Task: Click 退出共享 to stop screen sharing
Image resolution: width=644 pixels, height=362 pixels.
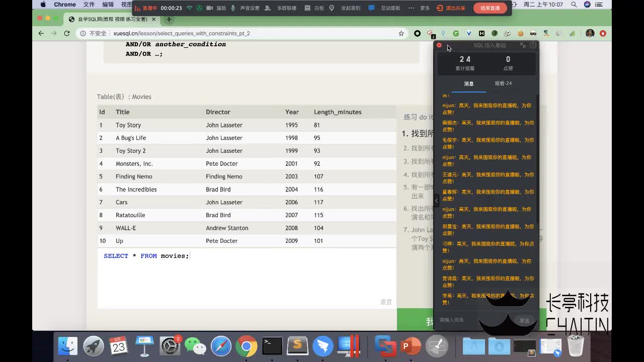Action: click(451, 8)
